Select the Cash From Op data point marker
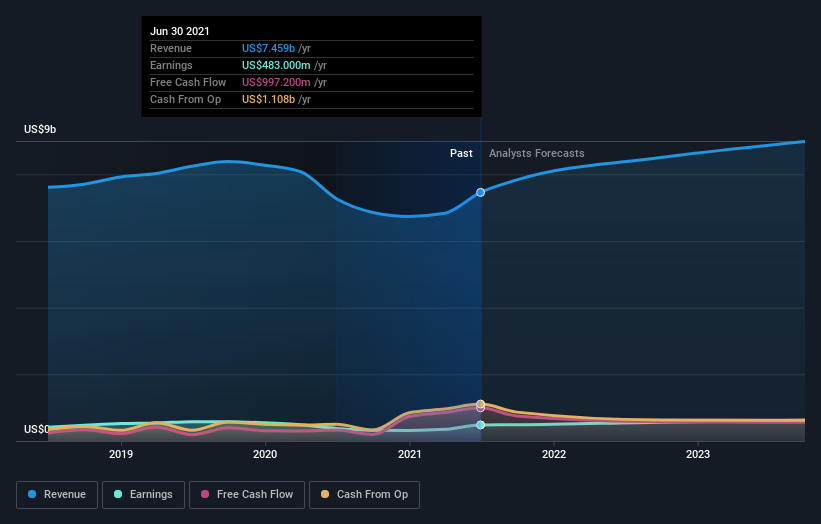Viewport: 821px width, 524px height. [x=480, y=404]
